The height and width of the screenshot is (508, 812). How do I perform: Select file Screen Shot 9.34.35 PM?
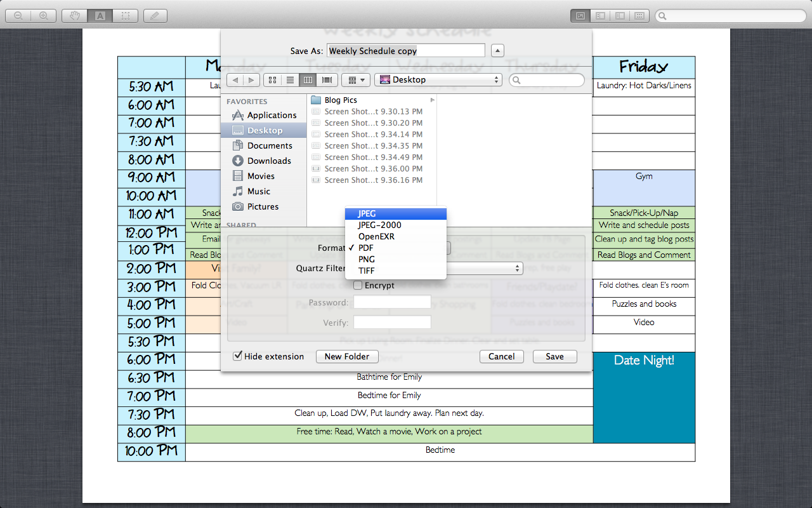[372, 145]
